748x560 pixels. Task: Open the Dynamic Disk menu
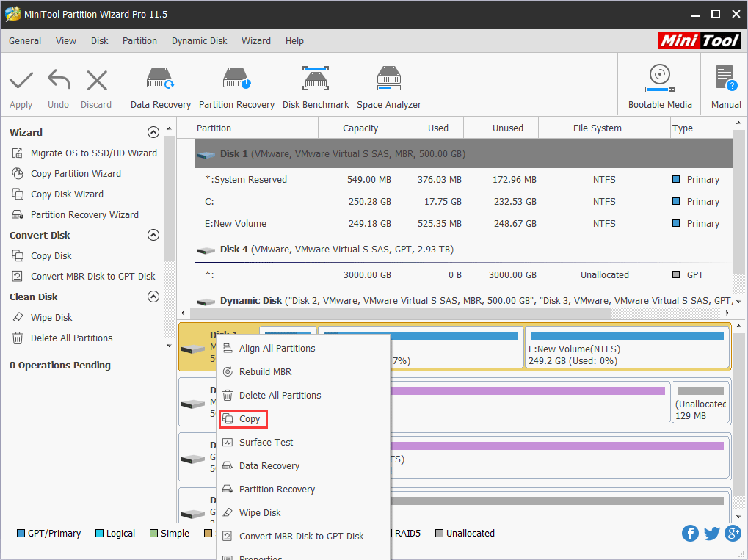coord(200,41)
